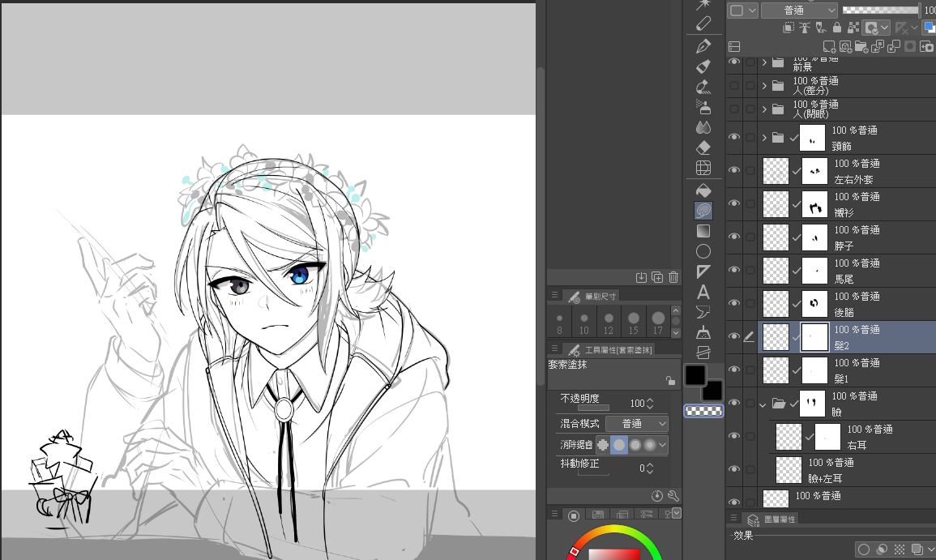Choose the Correct line tool
The image size is (936, 560).
point(703,332)
